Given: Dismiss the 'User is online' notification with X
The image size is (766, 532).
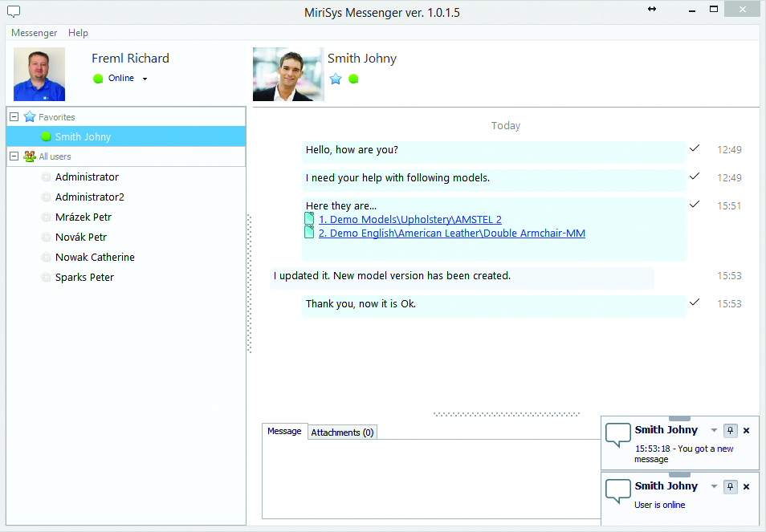Looking at the screenshot, I should tap(746, 486).
